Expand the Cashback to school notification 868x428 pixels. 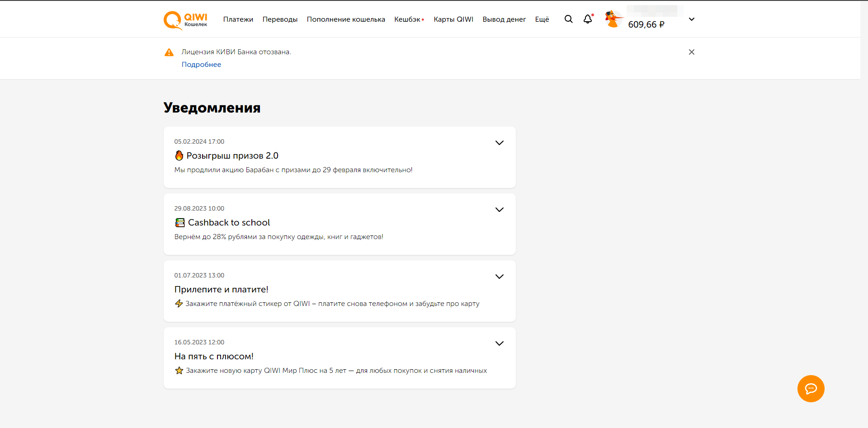click(x=499, y=210)
